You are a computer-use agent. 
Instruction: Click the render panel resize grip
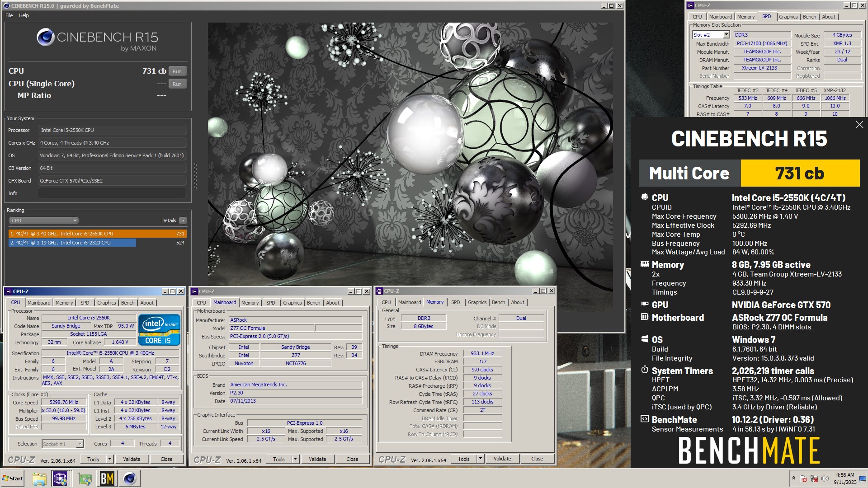point(196,176)
